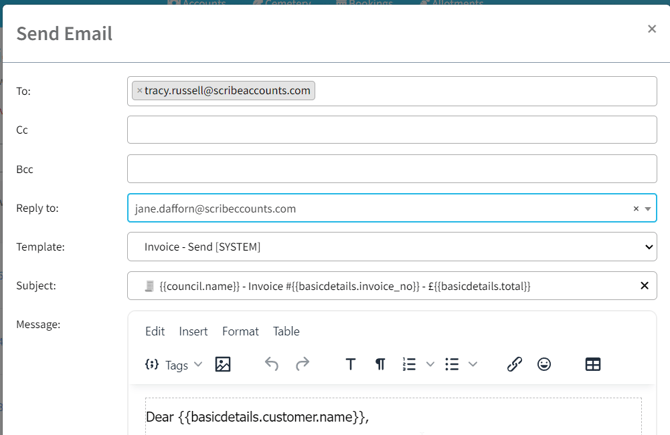Remove tracy.russell recipient from To field

point(139,91)
